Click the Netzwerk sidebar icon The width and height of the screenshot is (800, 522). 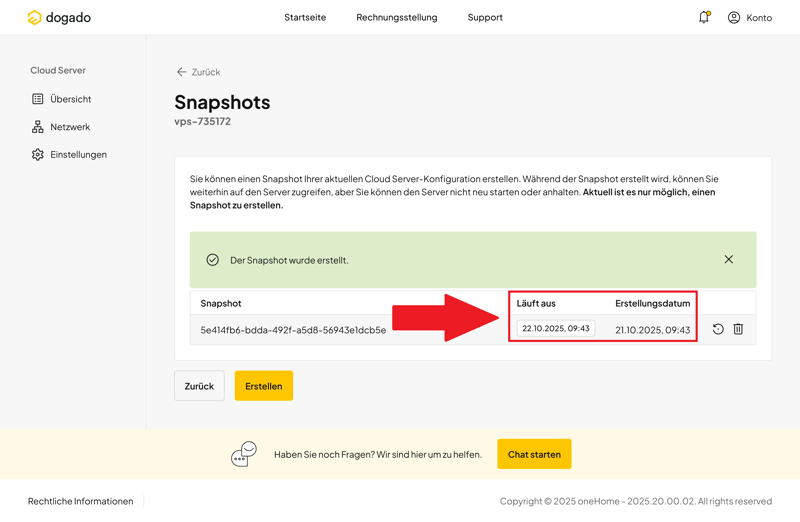[x=38, y=127]
